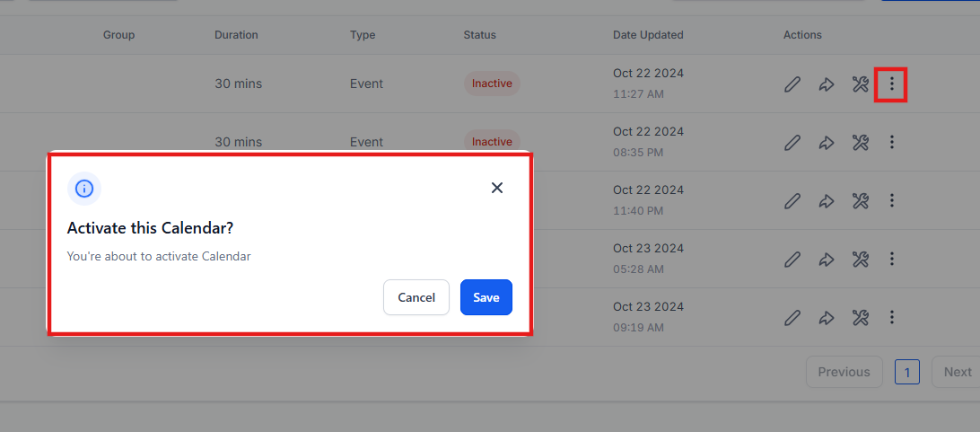The height and width of the screenshot is (432, 980).
Task: Go to page 1 in pagination
Action: click(x=906, y=372)
